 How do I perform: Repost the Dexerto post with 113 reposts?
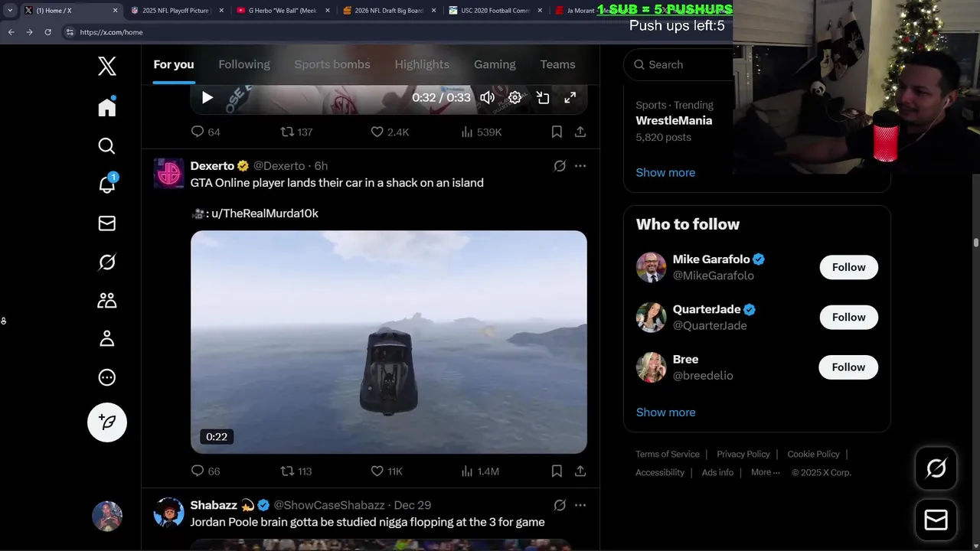[x=296, y=471]
